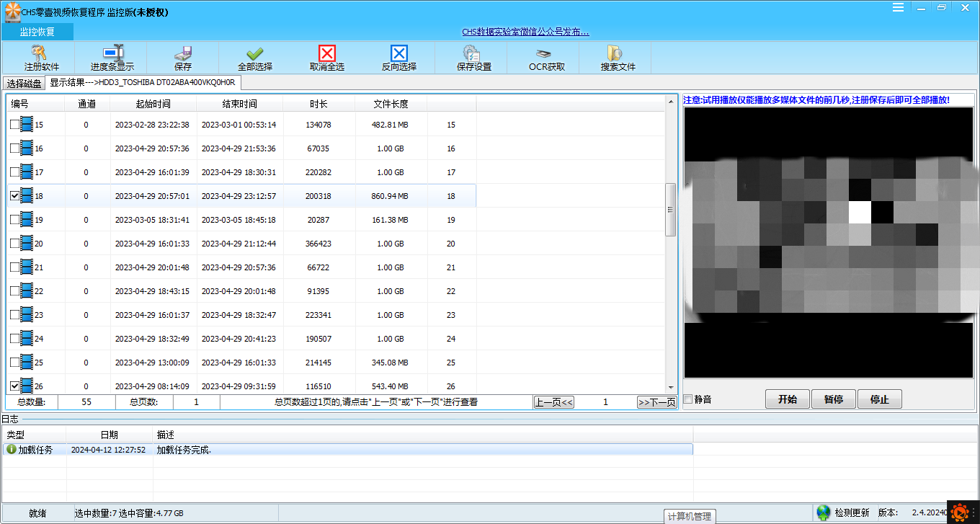Click the 开始 playback button
The height and width of the screenshot is (524, 980).
coord(787,399)
